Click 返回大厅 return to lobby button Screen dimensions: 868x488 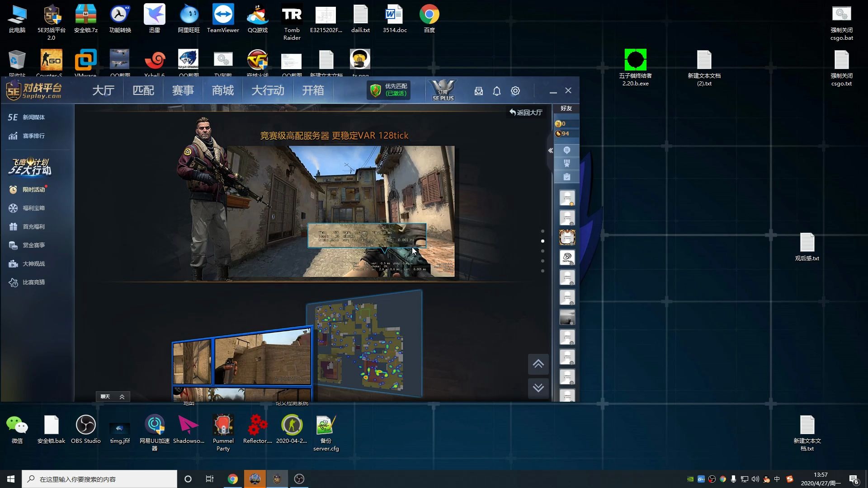tap(526, 112)
